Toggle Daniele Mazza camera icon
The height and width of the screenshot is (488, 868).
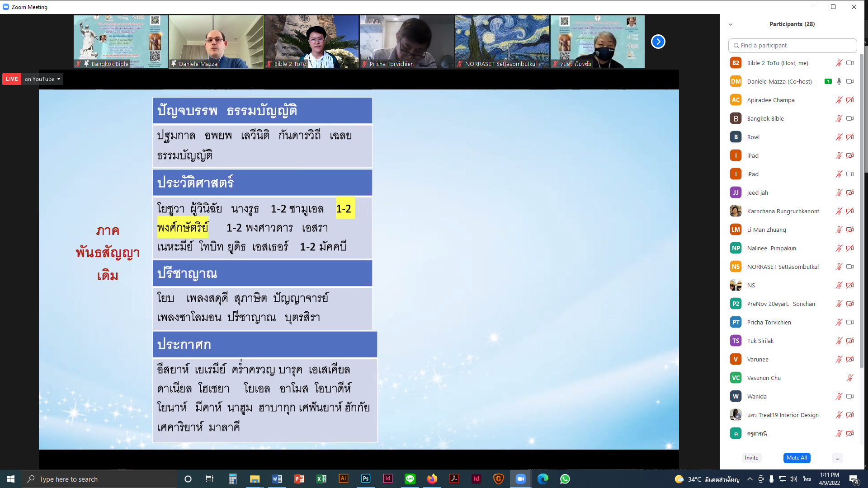[x=850, y=81]
